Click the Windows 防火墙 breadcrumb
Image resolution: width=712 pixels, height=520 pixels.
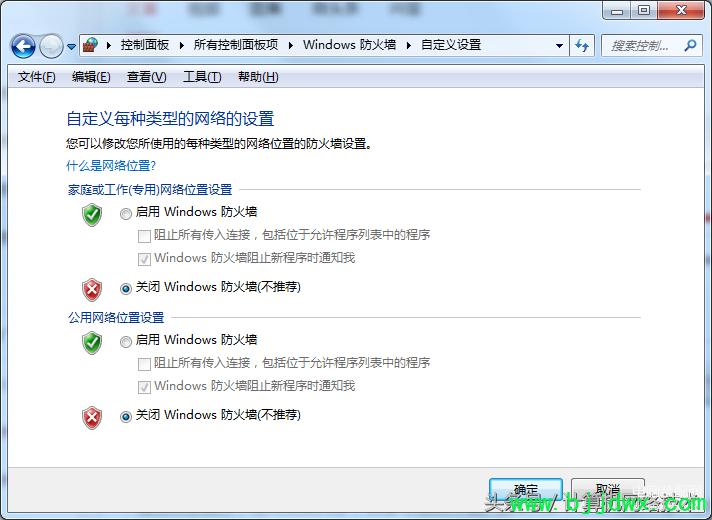point(350,45)
